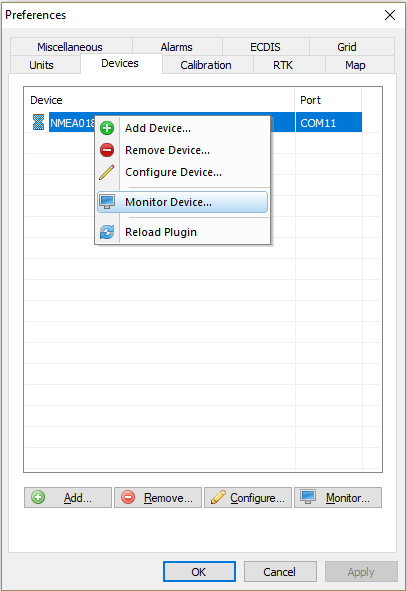The width and height of the screenshot is (407, 591).
Task: Go to the RTK tab
Action: (283, 65)
